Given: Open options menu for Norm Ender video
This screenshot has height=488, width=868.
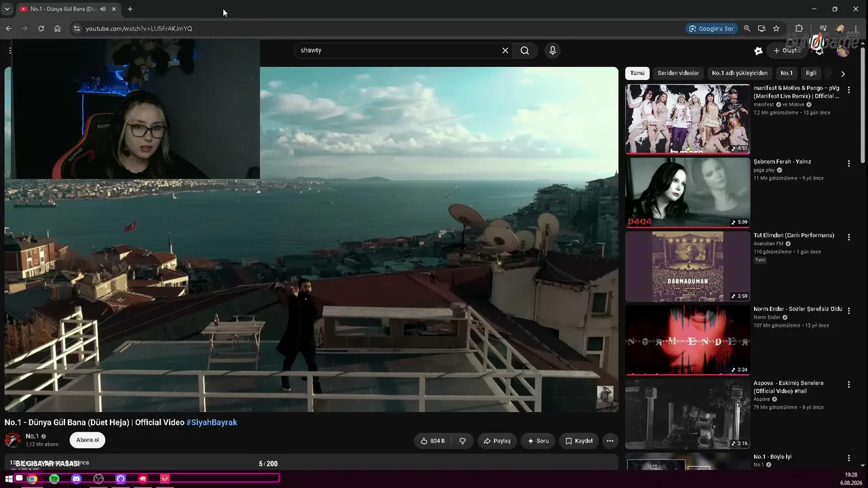Looking at the screenshot, I should tap(848, 310).
